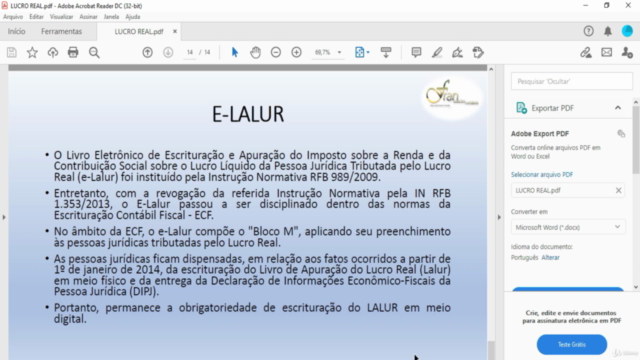
Task: Open the account profile avatar
Action: [x=627, y=31]
